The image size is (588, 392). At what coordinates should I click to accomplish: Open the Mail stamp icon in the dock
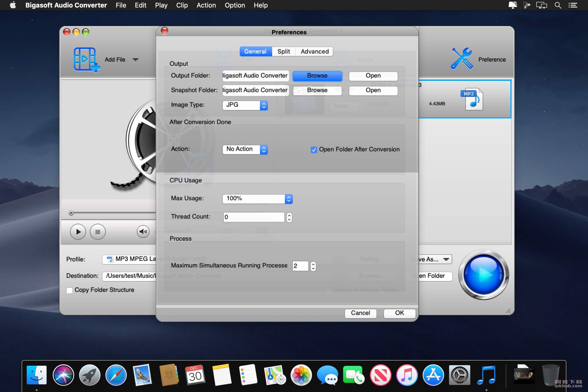(x=142, y=375)
